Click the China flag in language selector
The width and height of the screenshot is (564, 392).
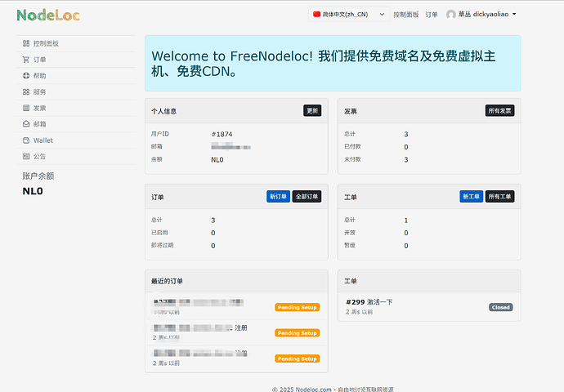[x=316, y=15]
